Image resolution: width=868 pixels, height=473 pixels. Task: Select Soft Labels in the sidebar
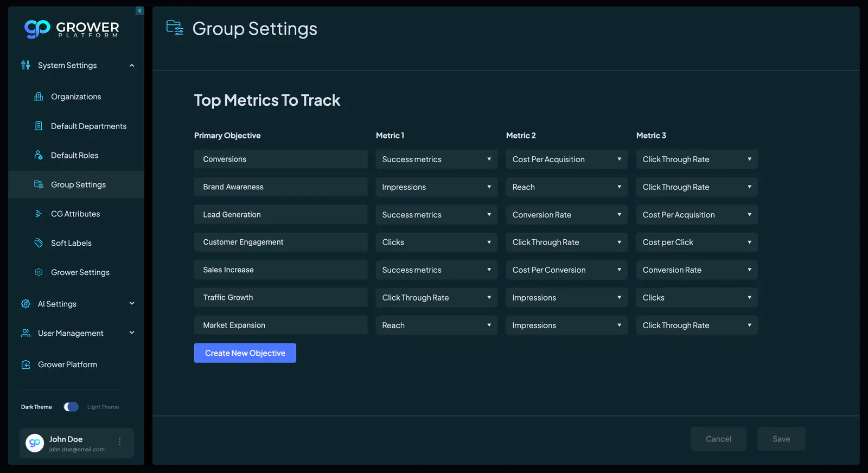point(76,243)
